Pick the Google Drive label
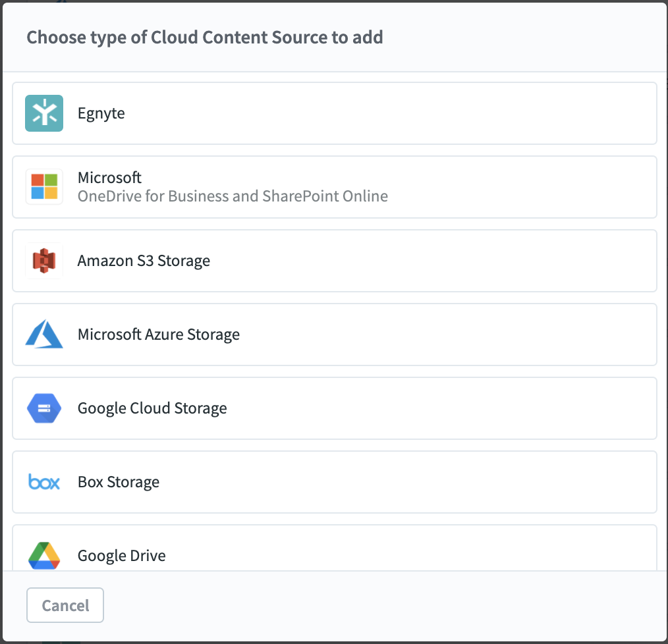668x644 pixels. point(122,556)
